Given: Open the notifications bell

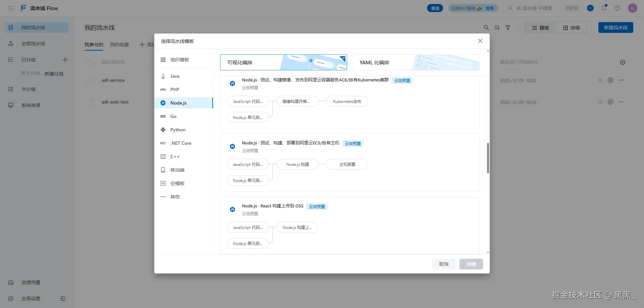Looking at the screenshot, I should coord(604,8).
